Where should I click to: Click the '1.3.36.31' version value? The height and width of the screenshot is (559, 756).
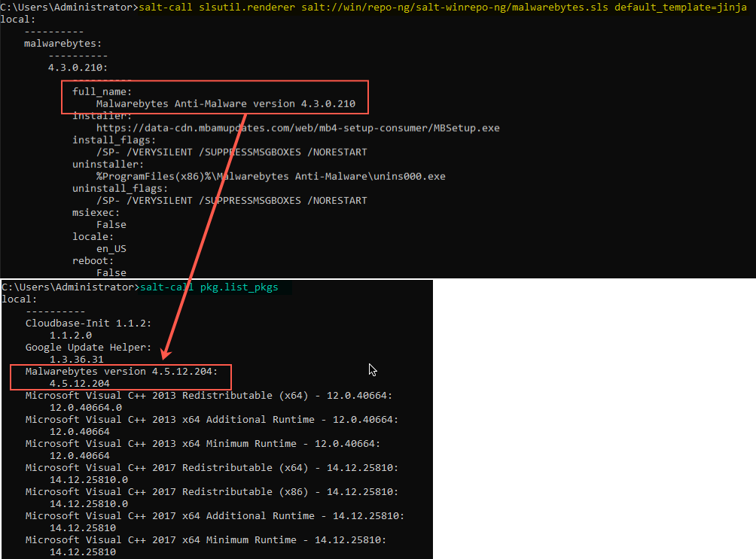click(76, 360)
